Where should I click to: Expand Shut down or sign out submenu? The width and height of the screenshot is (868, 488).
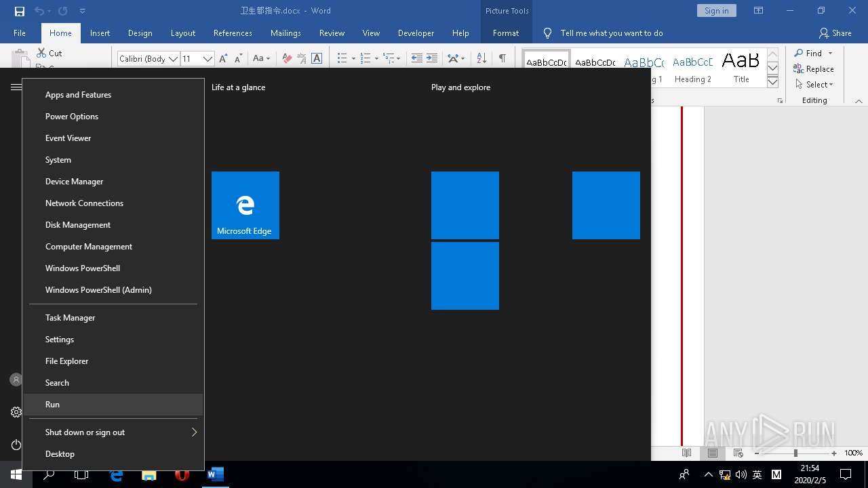(113, 432)
